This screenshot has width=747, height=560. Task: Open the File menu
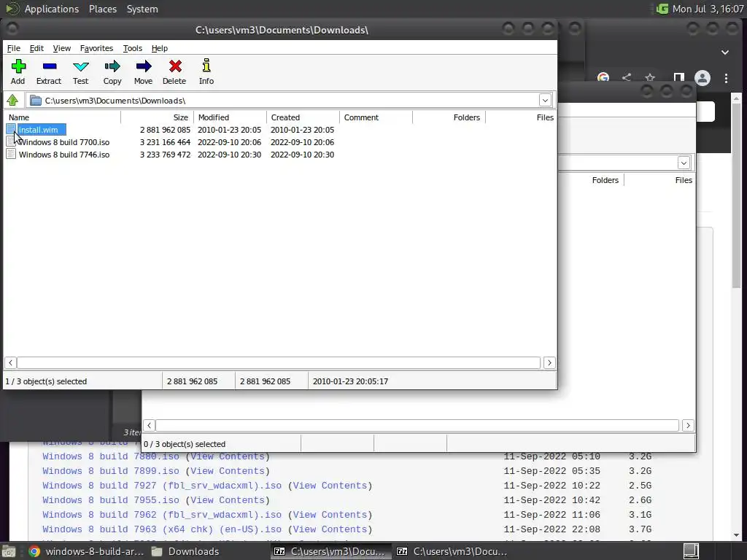pos(13,48)
